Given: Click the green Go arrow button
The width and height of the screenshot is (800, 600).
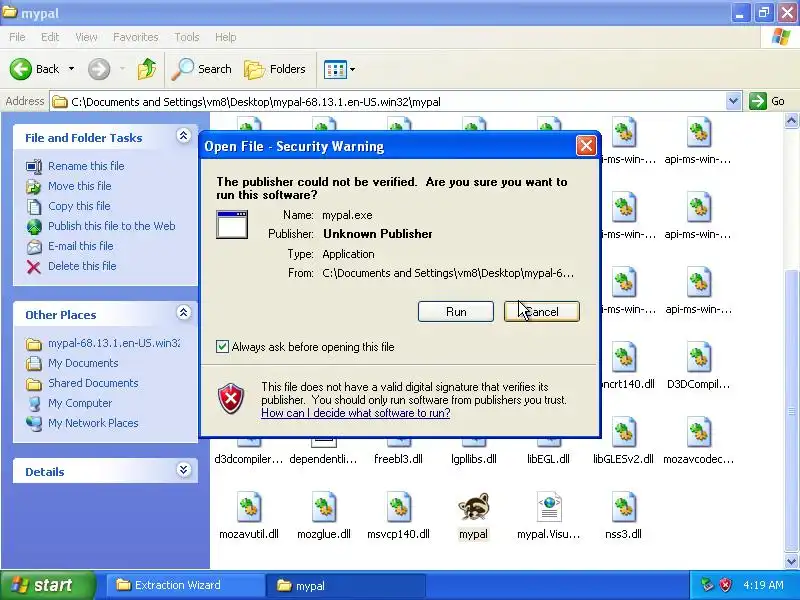Looking at the screenshot, I should coord(758,101).
